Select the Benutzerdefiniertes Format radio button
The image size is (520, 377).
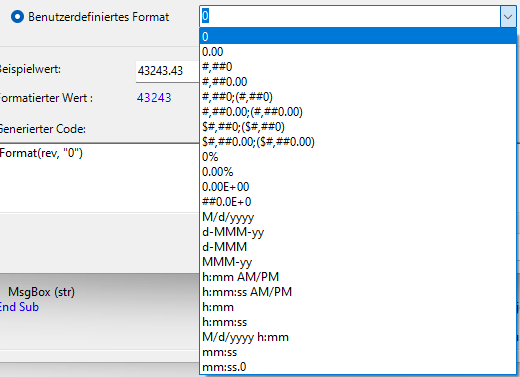(x=17, y=17)
